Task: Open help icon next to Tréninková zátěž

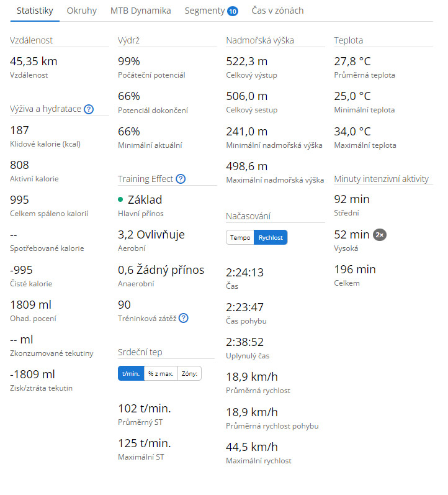Action: [x=184, y=318]
